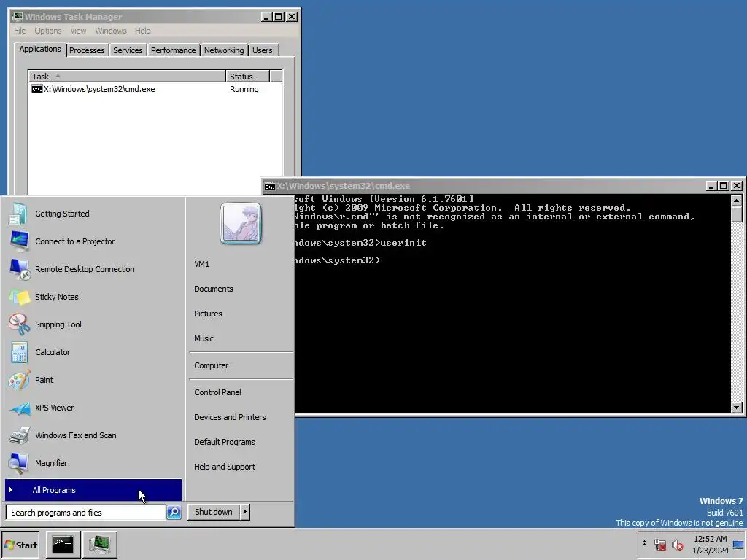Click the muted volume tray icon
Image resolution: width=747 pixels, height=560 pixels.
677,544
